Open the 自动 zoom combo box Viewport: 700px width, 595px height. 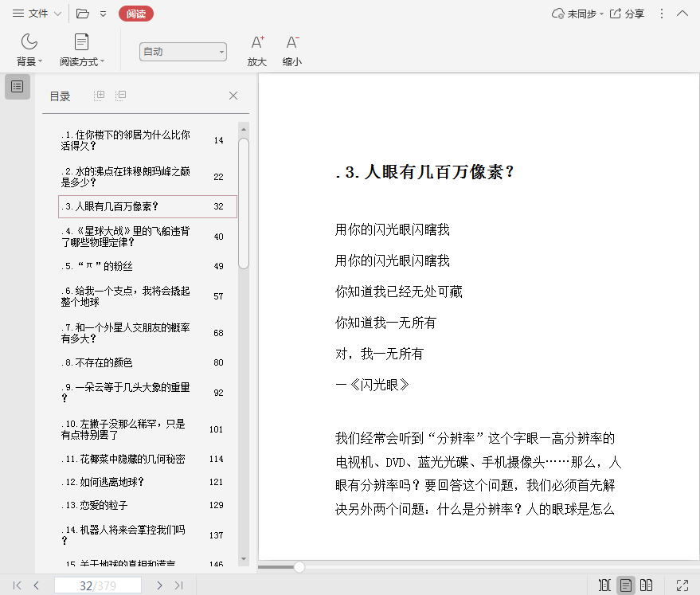click(x=183, y=52)
